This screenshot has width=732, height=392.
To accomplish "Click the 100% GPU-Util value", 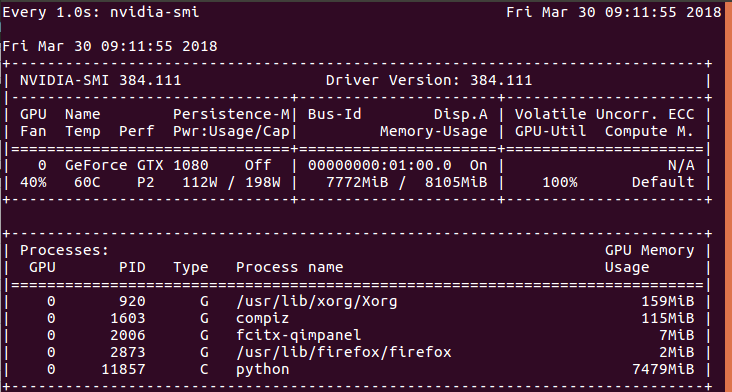I will pos(560,182).
